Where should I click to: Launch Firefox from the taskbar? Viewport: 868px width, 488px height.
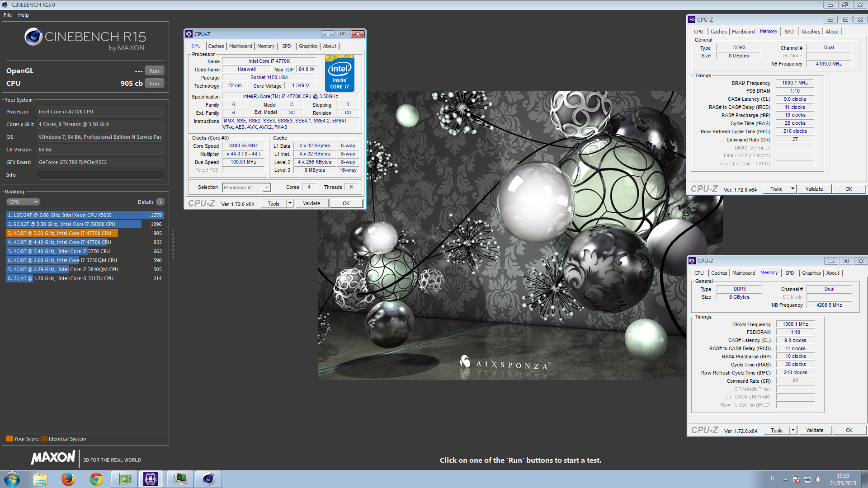click(68, 479)
